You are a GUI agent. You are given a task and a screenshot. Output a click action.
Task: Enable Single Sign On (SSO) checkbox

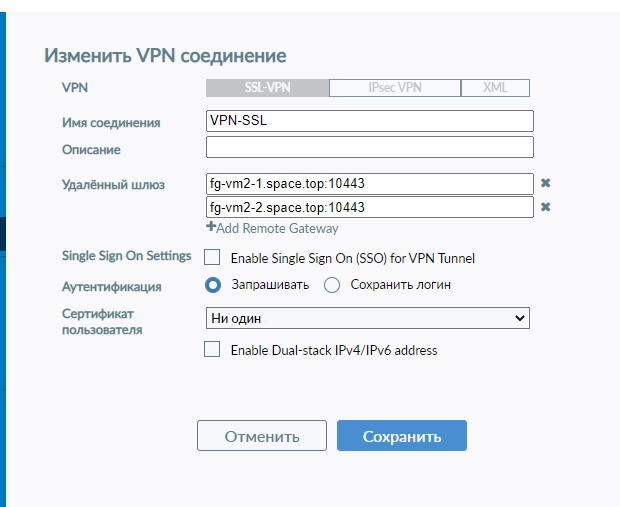point(212,257)
